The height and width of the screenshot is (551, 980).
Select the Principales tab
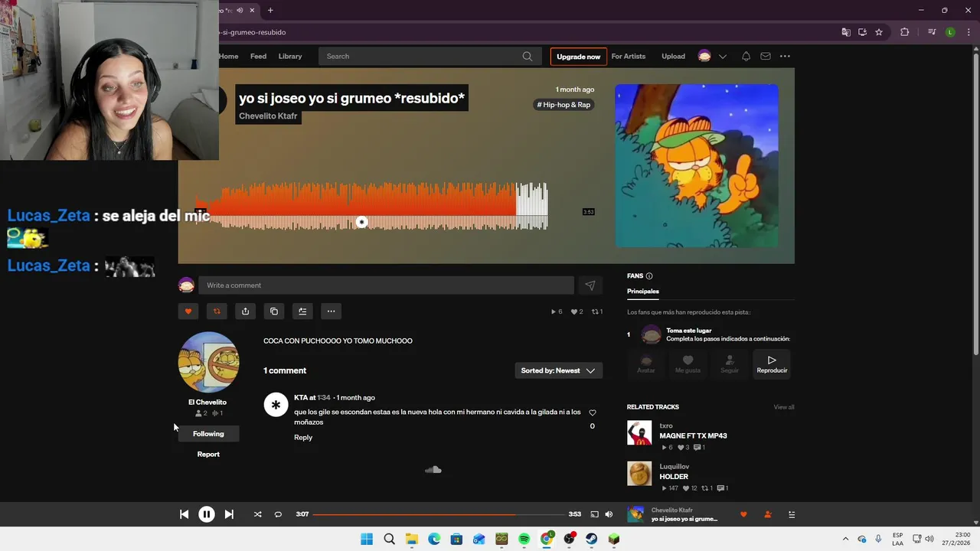pyautogui.click(x=643, y=292)
